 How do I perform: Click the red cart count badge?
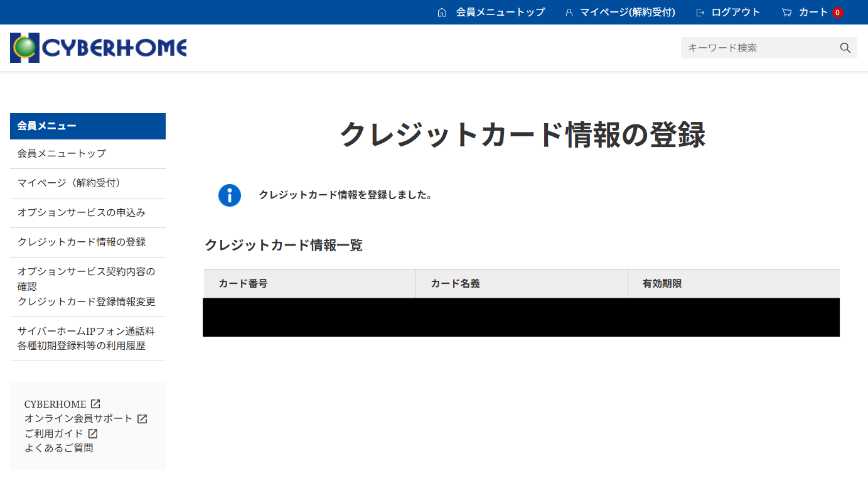click(837, 13)
